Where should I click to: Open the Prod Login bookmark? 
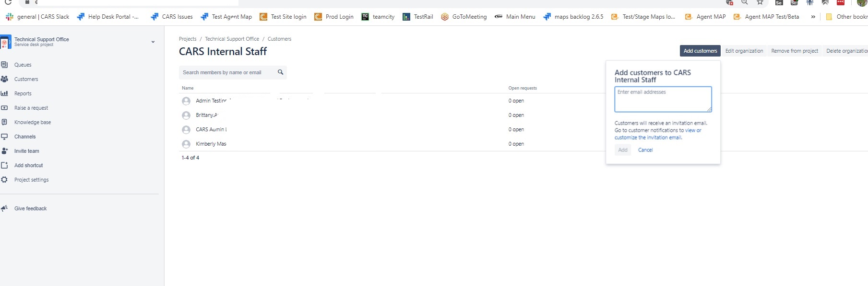click(x=334, y=17)
